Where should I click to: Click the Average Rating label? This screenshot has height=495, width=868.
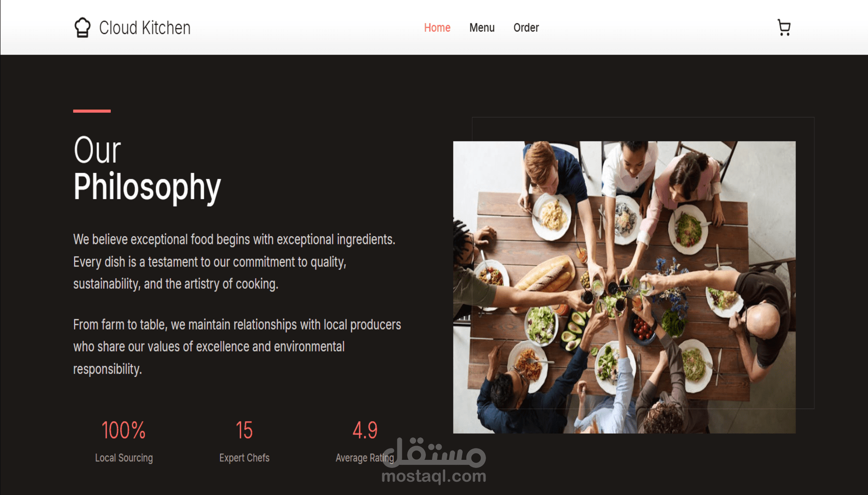[x=365, y=458]
